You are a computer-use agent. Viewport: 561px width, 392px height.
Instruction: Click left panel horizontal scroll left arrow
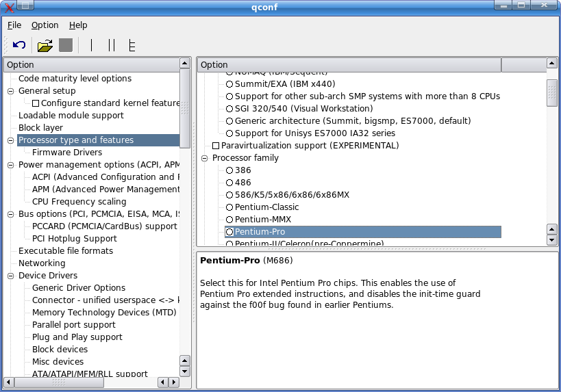click(8, 382)
